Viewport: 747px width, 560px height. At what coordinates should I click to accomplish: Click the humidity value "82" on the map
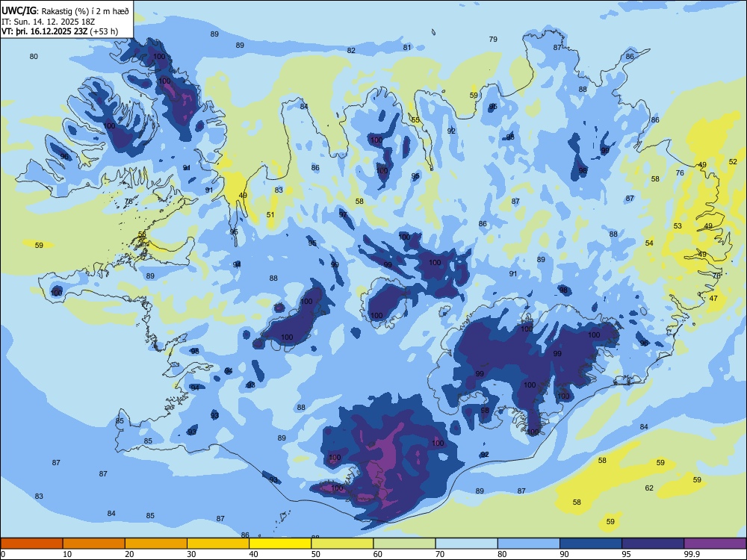pyautogui.click(x=351, y=51)
